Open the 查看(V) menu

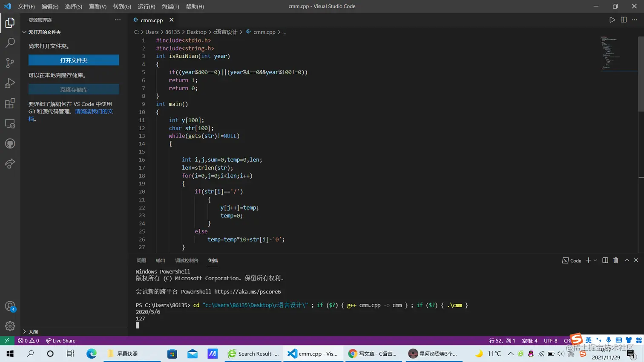pos(98,6)
